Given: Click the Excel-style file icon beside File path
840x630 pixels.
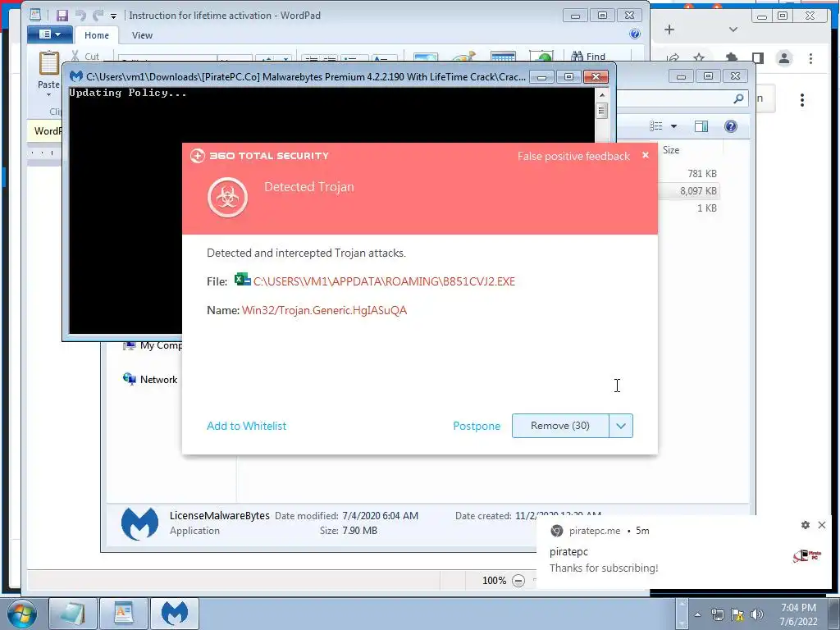Looking at the screenshot, I should click(242, 280).
